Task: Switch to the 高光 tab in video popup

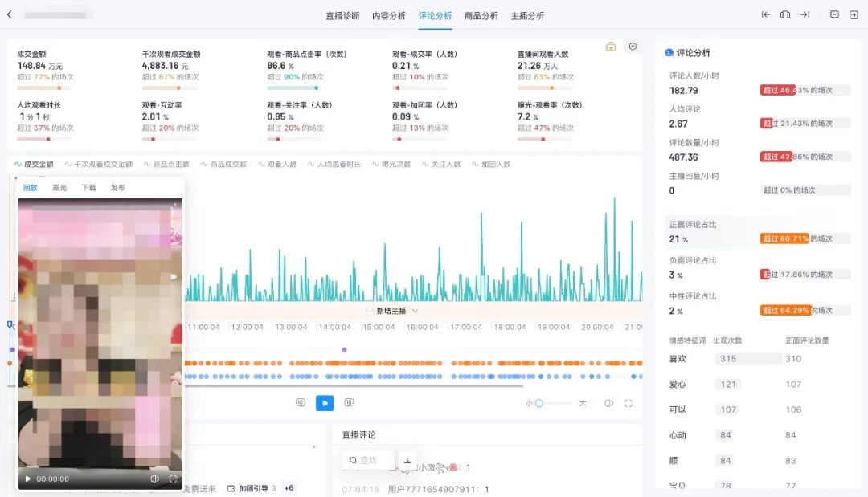Action: pos(59,188)
